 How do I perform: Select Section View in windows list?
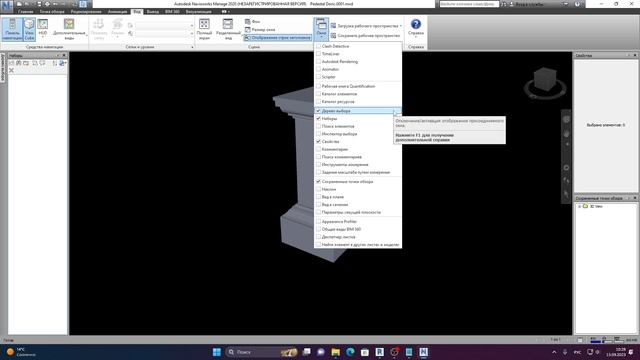(x=358, y=204)
